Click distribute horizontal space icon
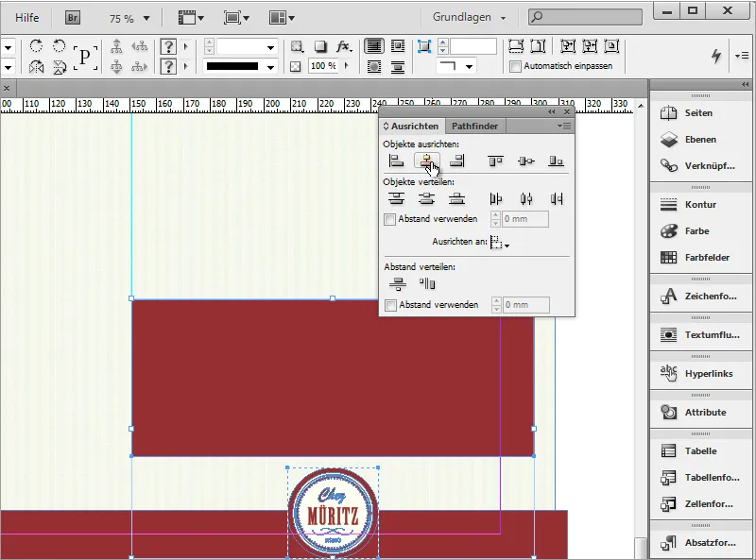 pos(427,284)
